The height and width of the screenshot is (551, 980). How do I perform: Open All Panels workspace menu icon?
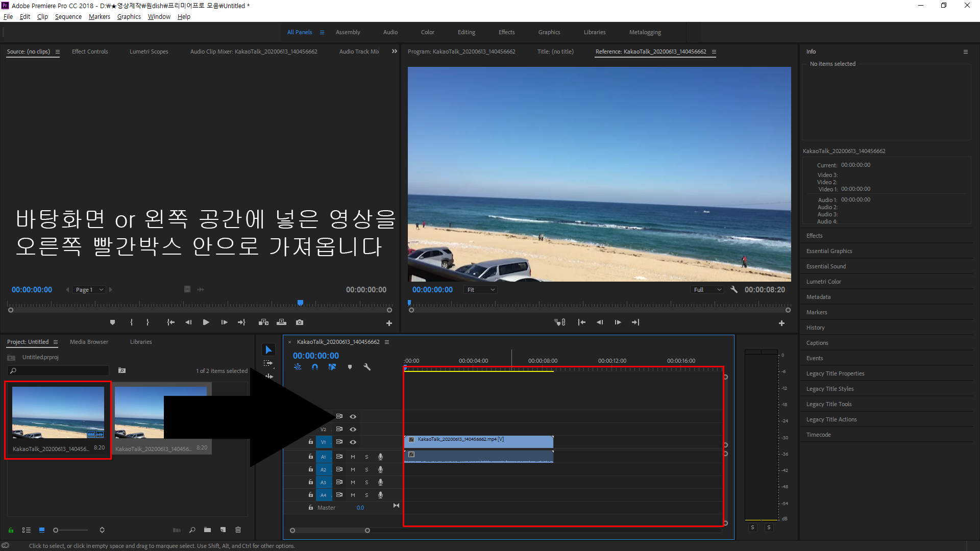click(322, 32)
